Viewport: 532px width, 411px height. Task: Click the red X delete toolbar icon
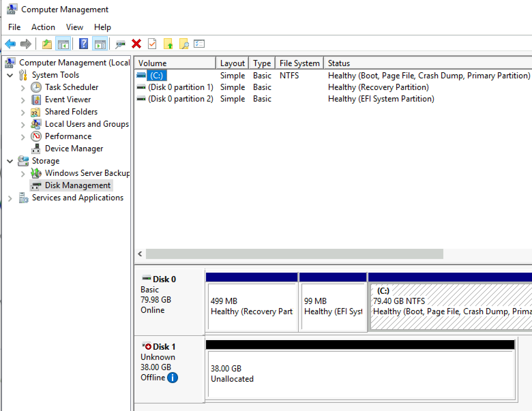click(136, 44)
